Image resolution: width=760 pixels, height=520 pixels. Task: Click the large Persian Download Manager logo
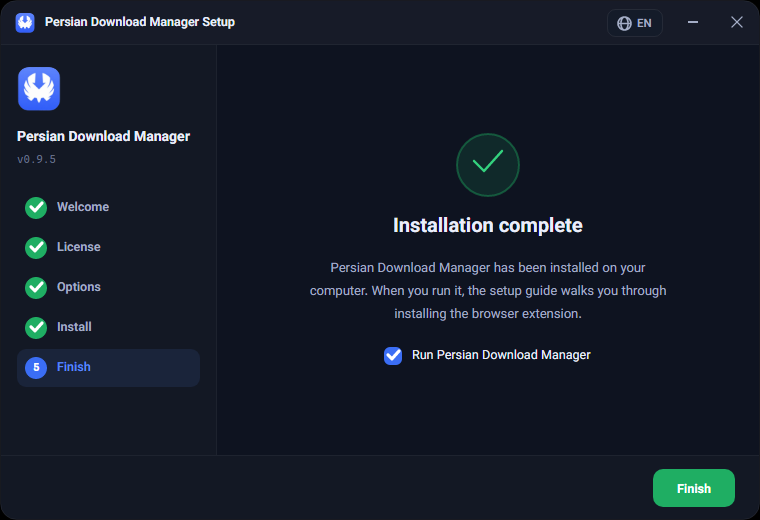point(39,89)
